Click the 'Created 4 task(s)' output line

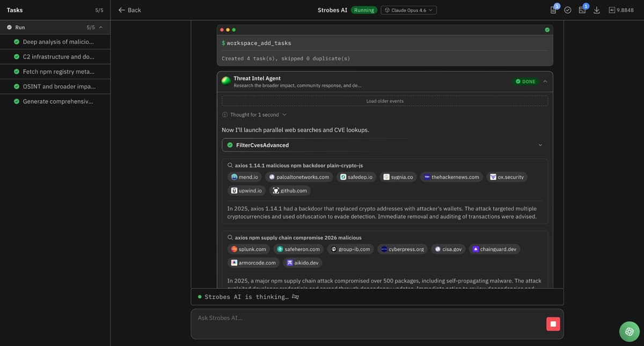pyautogui.click(x=286, y=58)
